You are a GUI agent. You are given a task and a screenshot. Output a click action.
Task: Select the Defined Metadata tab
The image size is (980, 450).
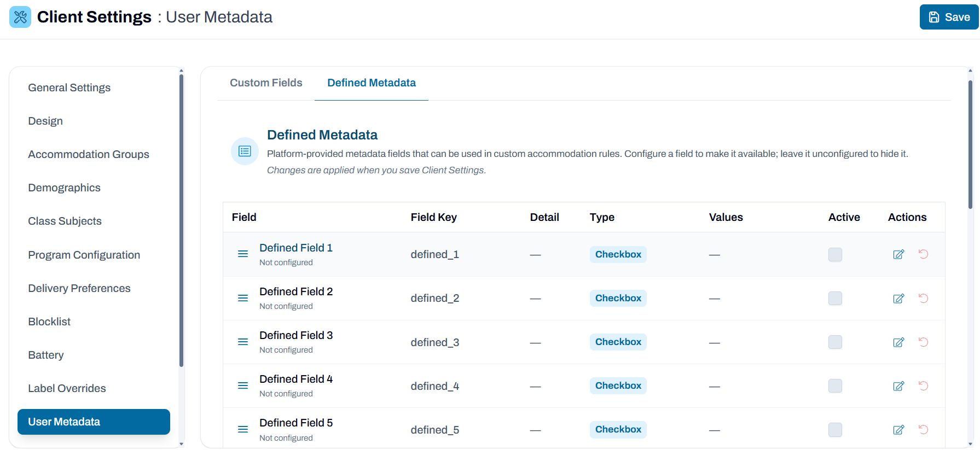pyautogui.click(x=372, y=83)
